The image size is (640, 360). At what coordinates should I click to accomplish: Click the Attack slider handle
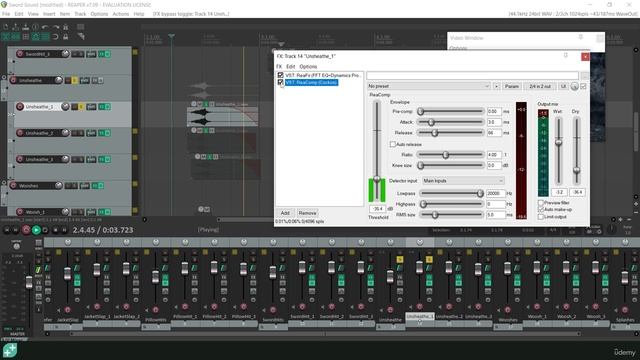pyautogui.click(x=431, y=122)
